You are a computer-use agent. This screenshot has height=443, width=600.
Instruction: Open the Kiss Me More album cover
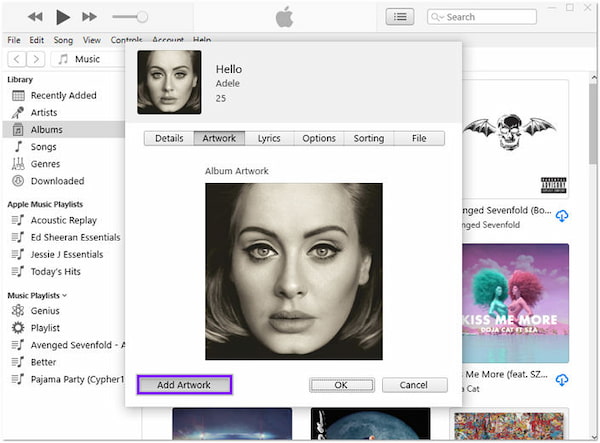tap(515, 303)
